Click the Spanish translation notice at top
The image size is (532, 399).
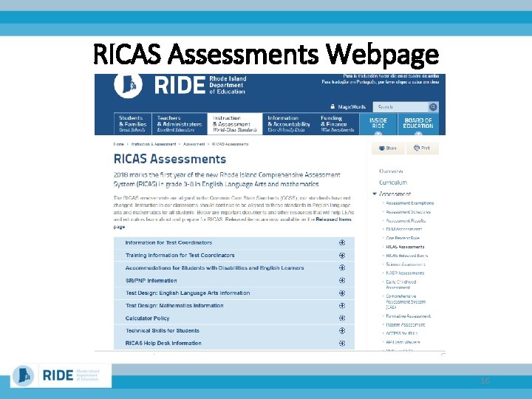[391, 76]
